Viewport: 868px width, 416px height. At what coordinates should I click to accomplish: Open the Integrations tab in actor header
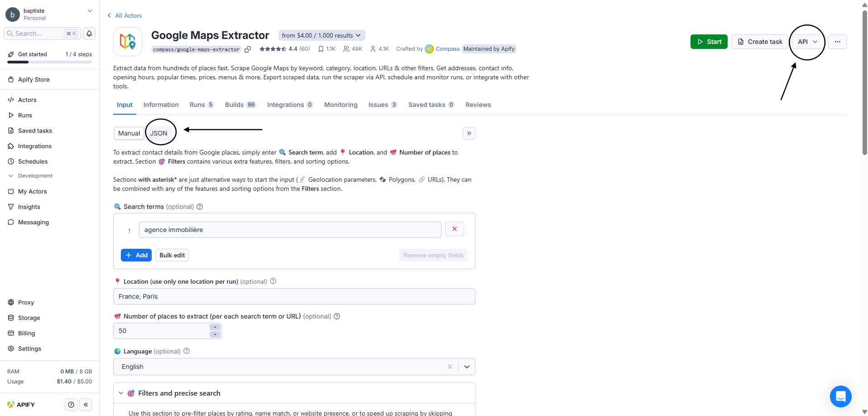click(290, 105)
